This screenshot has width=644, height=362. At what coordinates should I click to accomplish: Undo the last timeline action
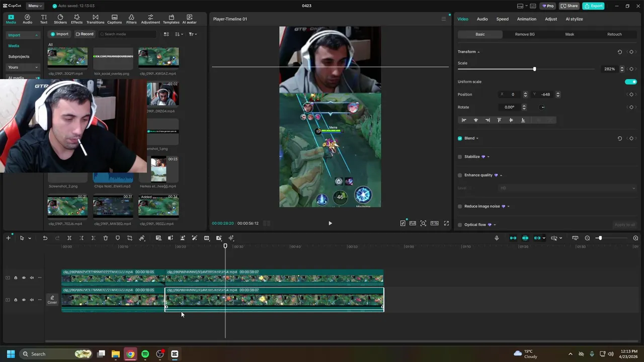pos(45,238)
